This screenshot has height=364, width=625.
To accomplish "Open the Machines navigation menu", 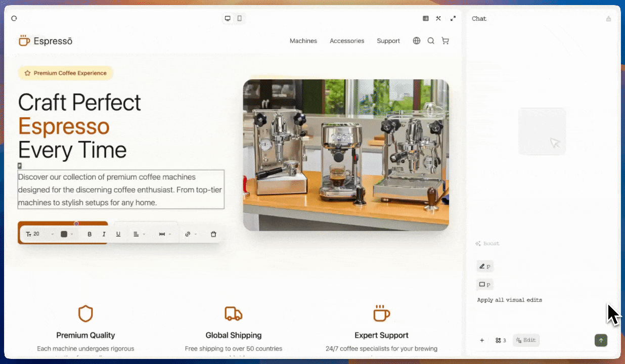I will coord(303,41).
